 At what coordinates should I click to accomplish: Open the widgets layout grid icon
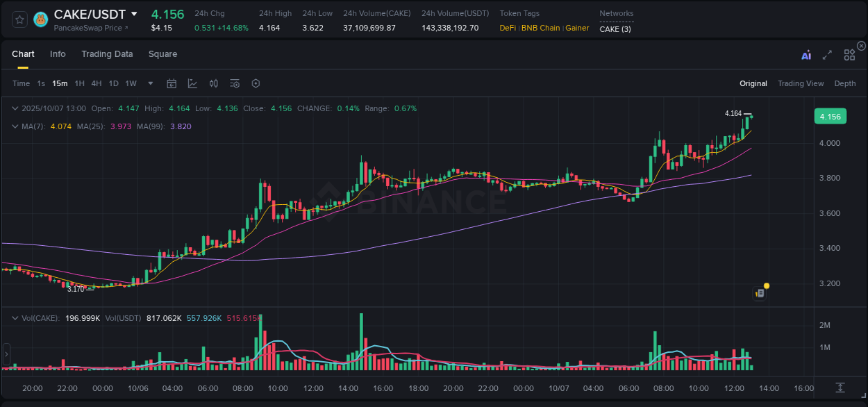[849, 55]
